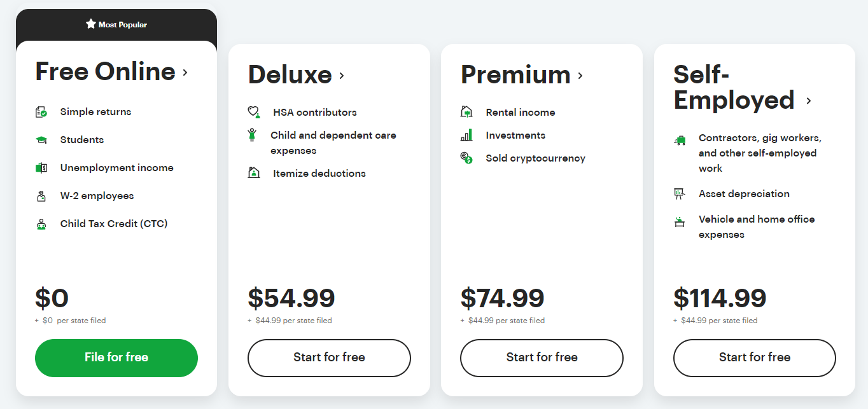Click the Itemize deductions house icon
Screen dimensions: 868x409
pos(254,172)
